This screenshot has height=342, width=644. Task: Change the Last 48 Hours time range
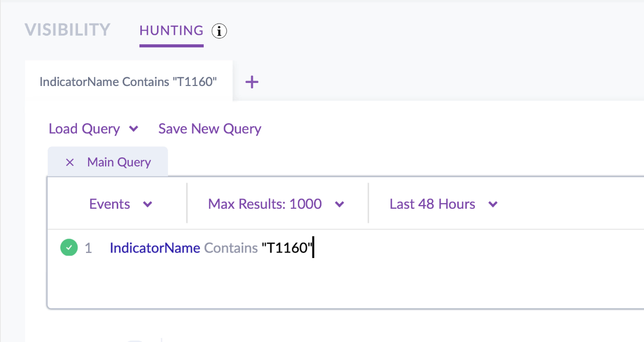click(432, 204)
